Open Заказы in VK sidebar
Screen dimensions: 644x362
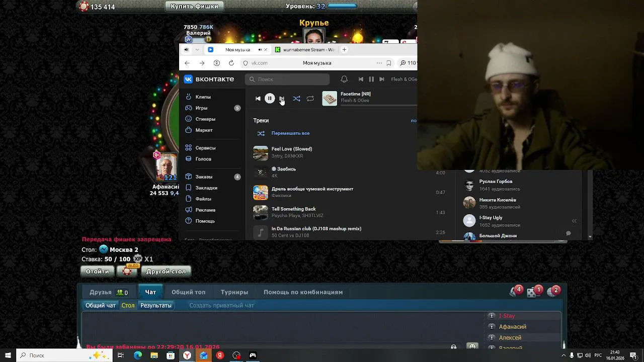pos(204,177)
